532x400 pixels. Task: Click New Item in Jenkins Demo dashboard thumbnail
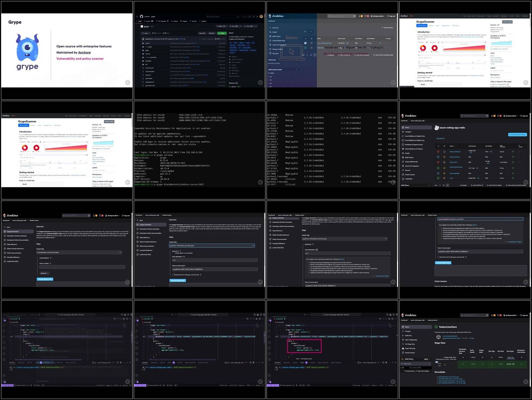coord(274,28)
